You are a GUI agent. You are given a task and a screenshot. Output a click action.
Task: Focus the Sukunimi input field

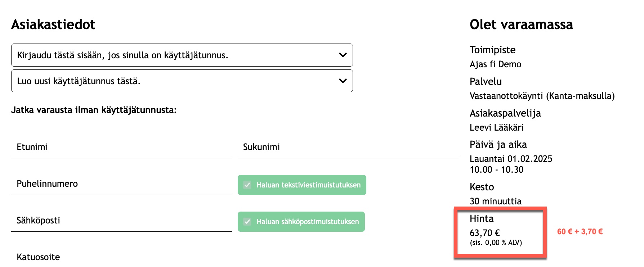(x=348, y=147)
